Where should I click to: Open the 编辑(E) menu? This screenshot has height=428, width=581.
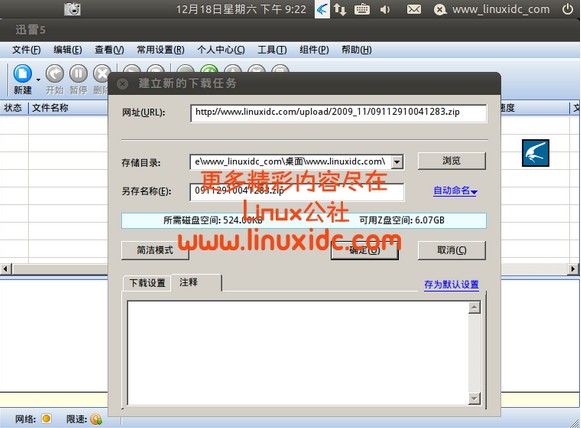[68, 50]
